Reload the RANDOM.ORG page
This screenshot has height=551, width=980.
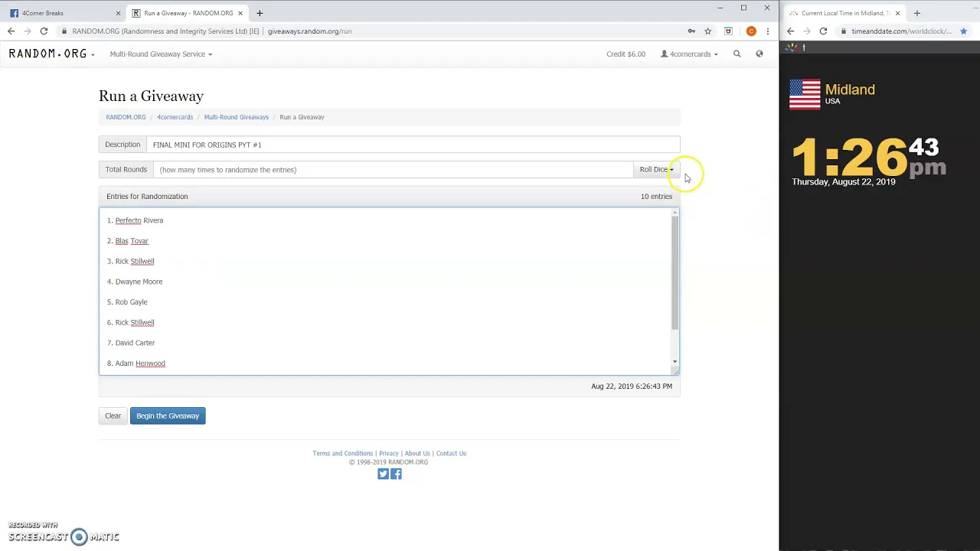click(x=44, y=31)
